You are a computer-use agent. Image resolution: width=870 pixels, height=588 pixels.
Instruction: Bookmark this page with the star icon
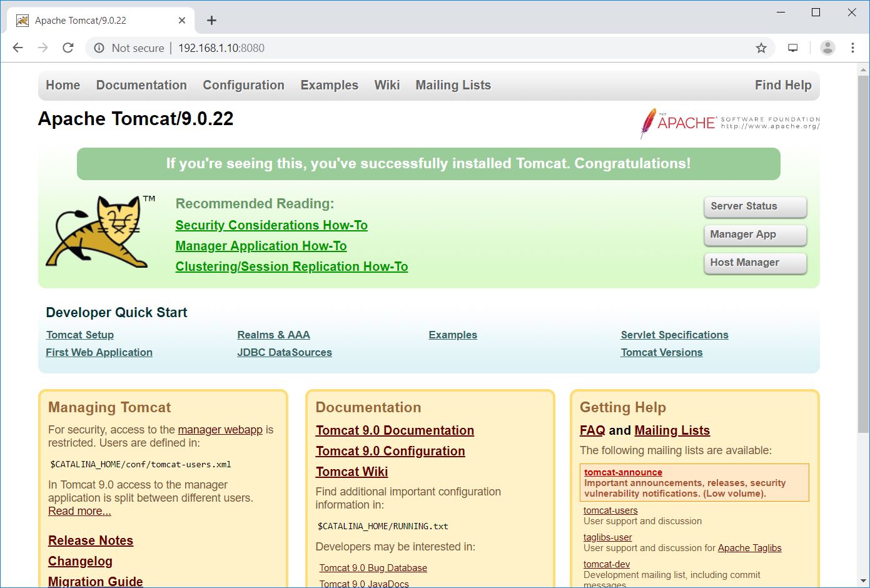pyautogui.click(x=761, y=48)
